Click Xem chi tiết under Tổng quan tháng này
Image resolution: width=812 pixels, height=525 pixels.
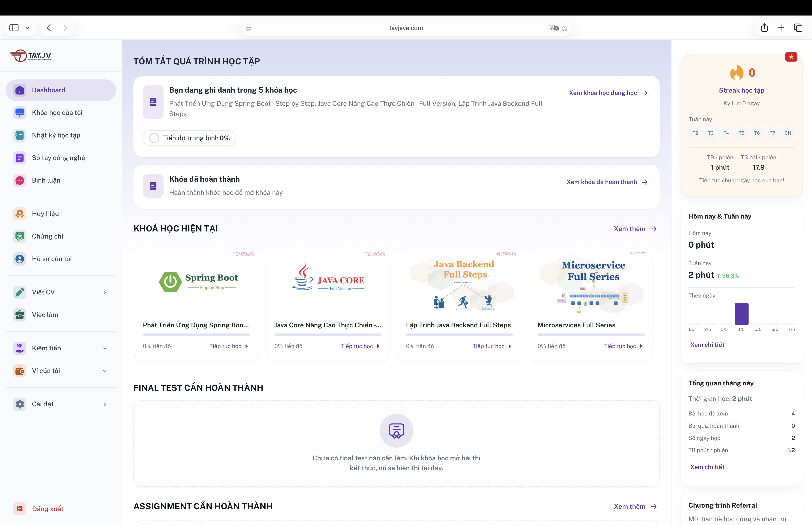coord(707,467)
